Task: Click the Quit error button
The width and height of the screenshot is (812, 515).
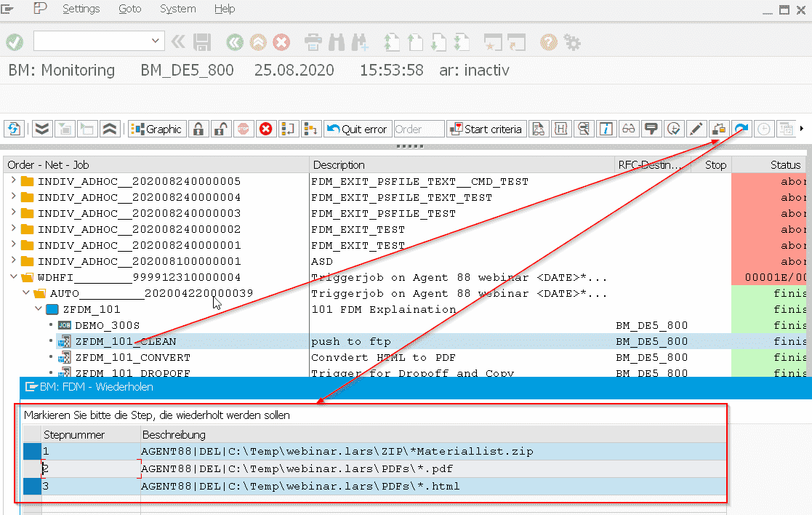Action: pos(358,129)
